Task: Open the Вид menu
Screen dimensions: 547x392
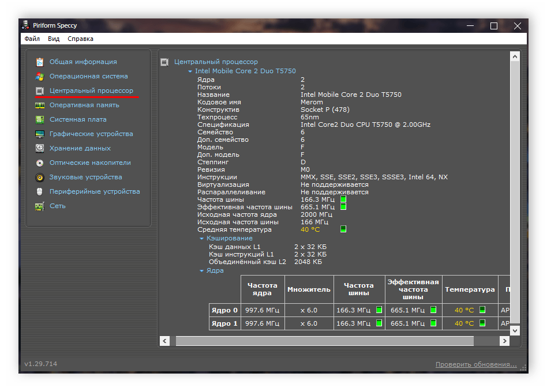Action: tap(54, 39)
